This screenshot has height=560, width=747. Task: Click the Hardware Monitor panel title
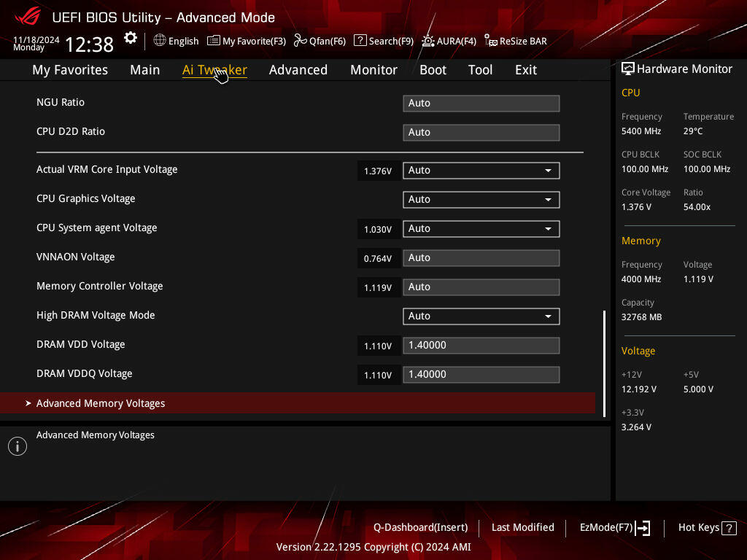click(x=684, y=69)
